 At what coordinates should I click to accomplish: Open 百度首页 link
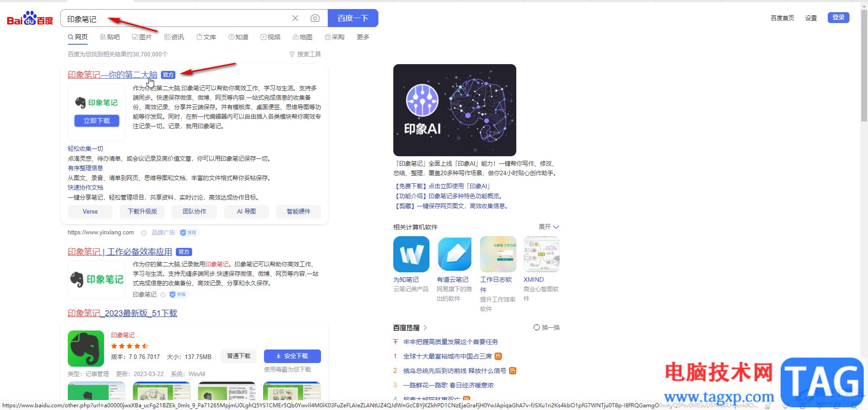coord(782,18)
